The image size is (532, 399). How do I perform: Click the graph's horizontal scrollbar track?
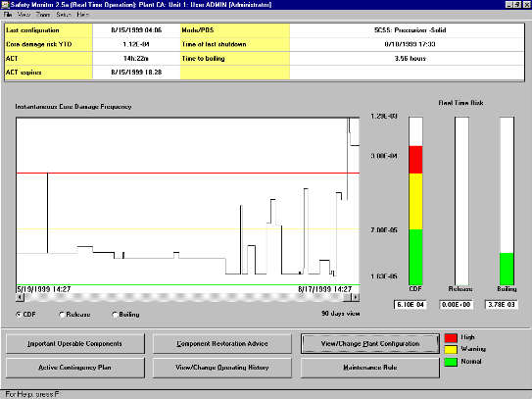tap(183, 297)
